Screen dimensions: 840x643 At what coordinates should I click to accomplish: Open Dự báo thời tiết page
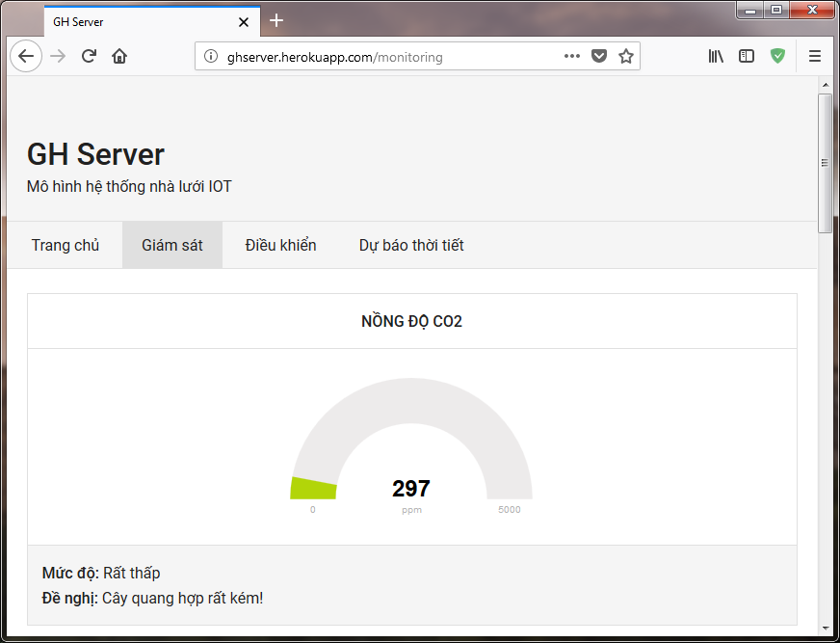pyautogui.click(x=411, y=245)
